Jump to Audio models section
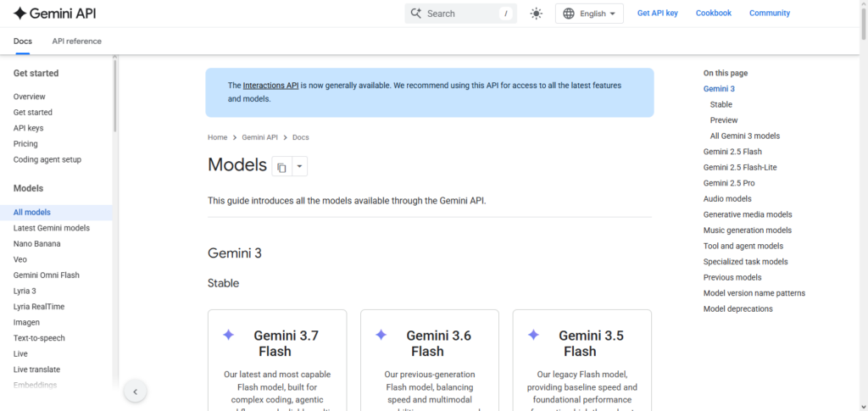The width and height of the screenshot is (868, 411). pos(727,198)
